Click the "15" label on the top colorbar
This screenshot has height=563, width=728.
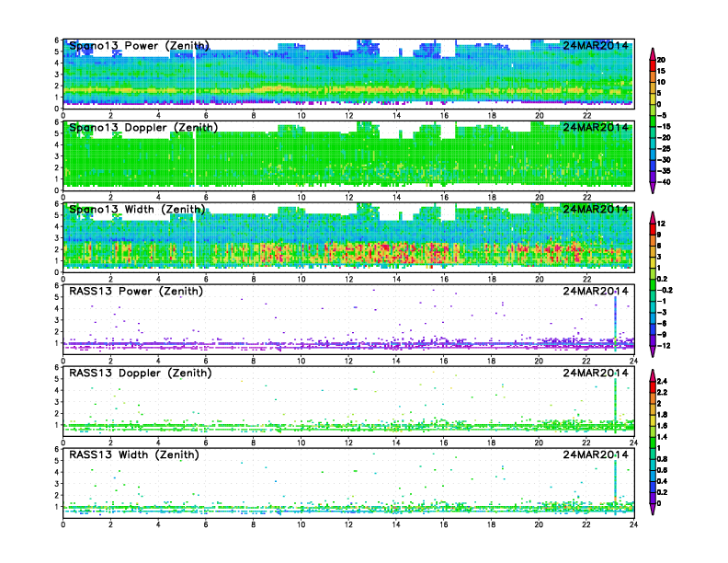pyautogui.click(x=661, y=71)
